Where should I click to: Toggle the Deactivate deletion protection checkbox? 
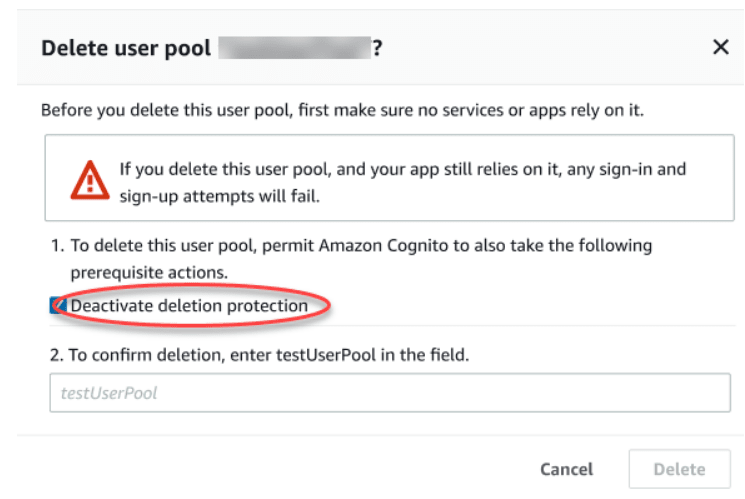coord(58,305)
